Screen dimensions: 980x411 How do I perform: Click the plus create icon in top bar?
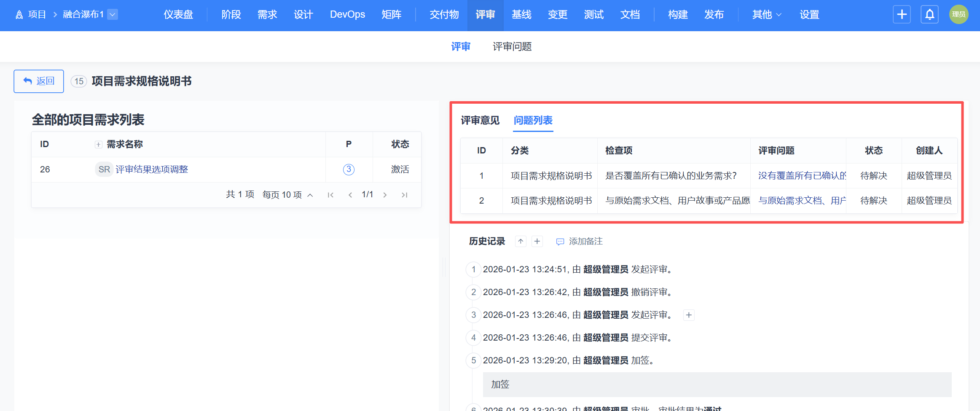[x=902, y=15]
